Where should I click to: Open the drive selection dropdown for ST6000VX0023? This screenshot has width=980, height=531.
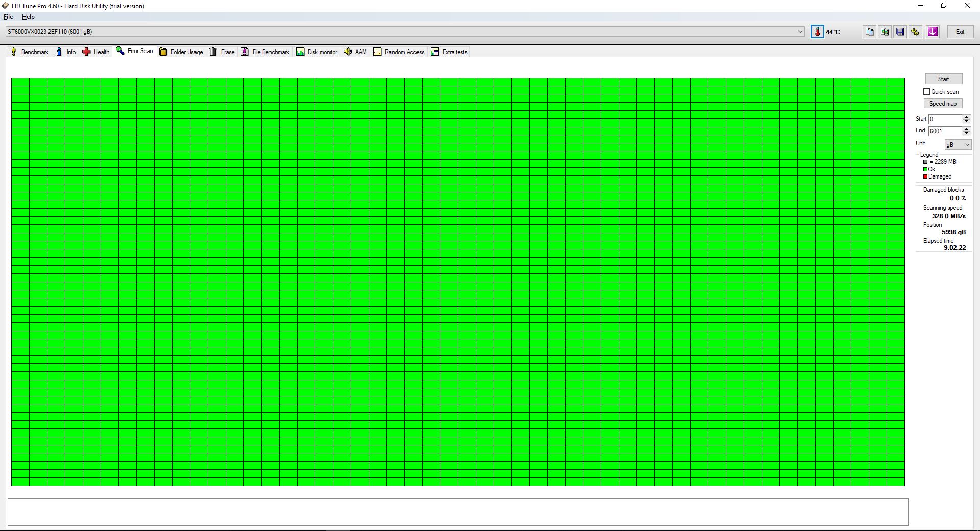pos(800,31)
